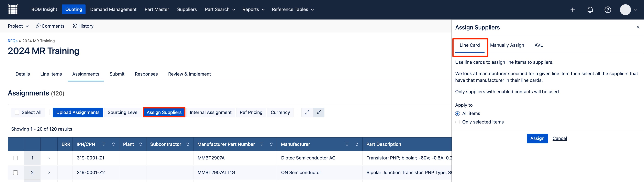644x182 pixels.
Task: Click the Sourcing Level button
Action: click(123, 113)
